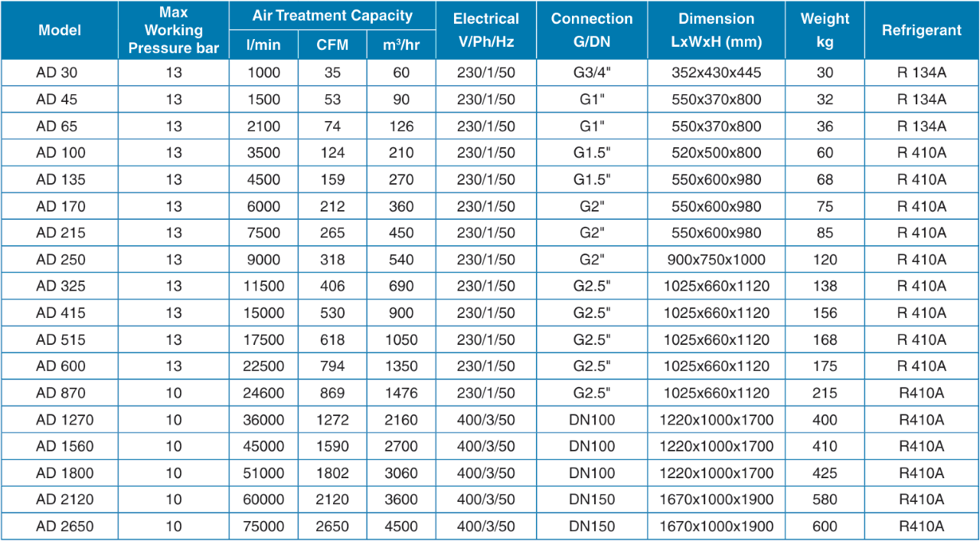Image resolution: width=980 pixels, height=541 pixels.
Task: Click the G3/4" connection cell
Action: coord(591,72)
